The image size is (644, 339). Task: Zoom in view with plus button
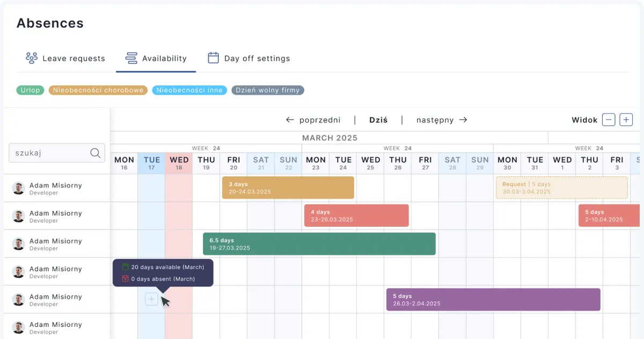[x=626, y=120]
